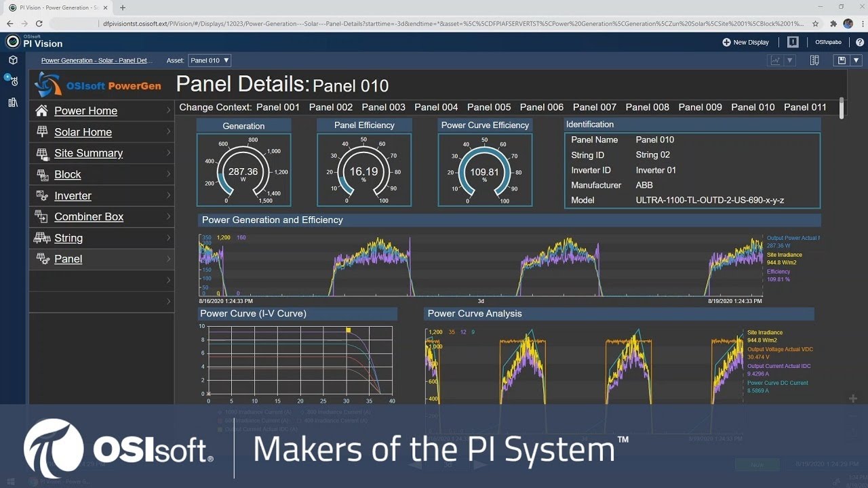This screenshot has width=868, height=488.
Task: Open the Solar Home link
Action: [83, 132]
